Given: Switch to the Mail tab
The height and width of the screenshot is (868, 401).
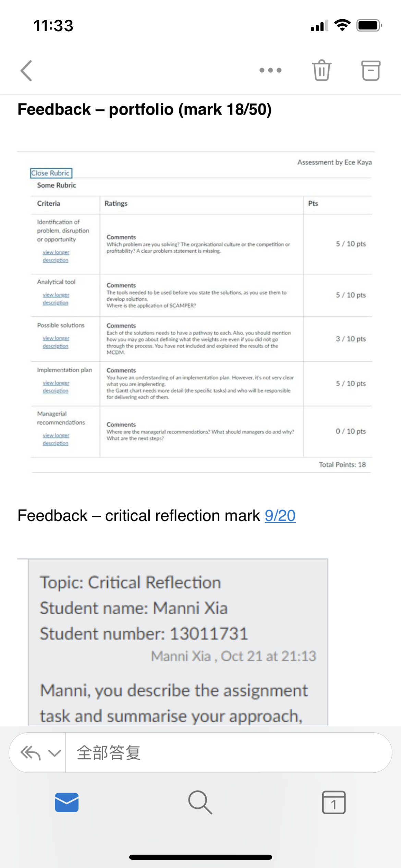Looking at the screenshot, I should point(67,803).
